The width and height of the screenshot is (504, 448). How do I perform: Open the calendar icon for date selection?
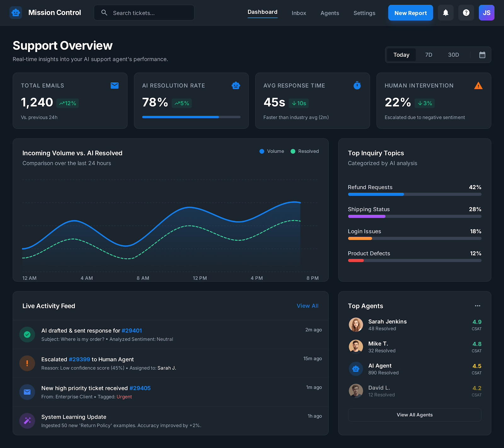pyautogui.click(x=482, y=55)
